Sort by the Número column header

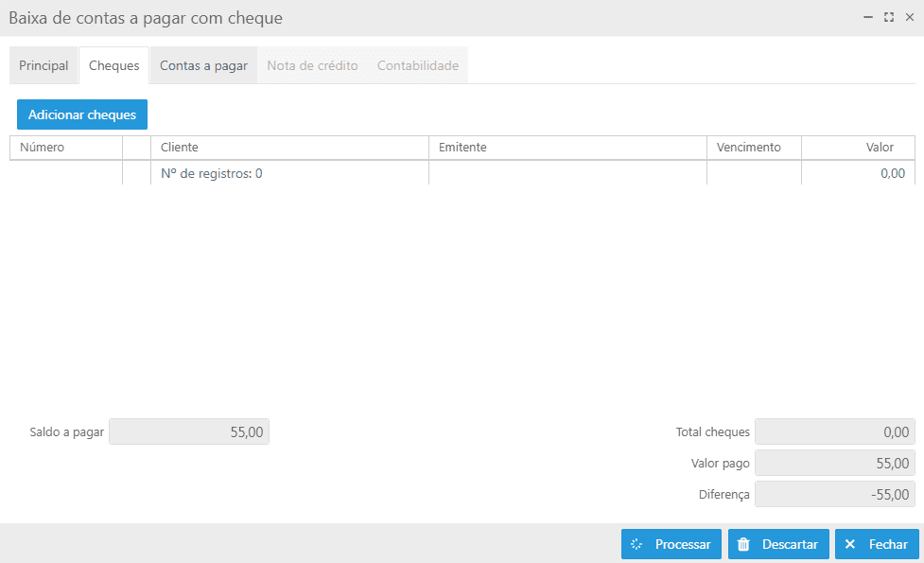(x=66, y=148)
